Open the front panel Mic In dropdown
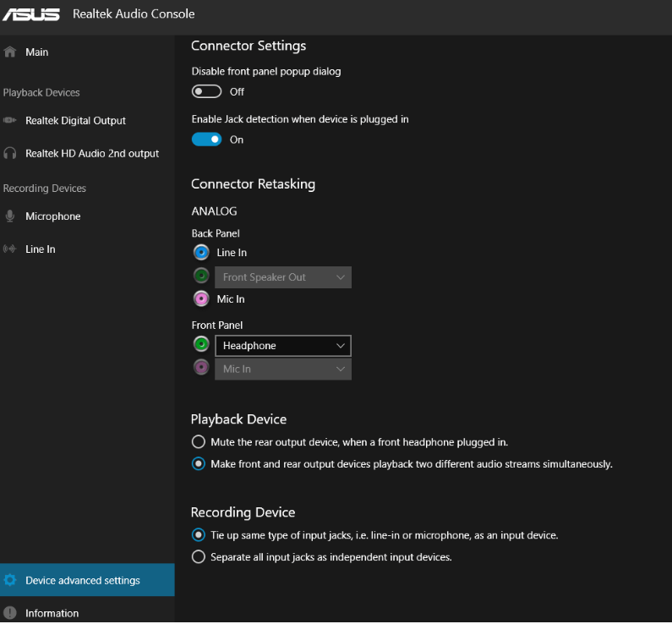Image resolution: width=672 pixels, height=624 pixels. pos(283,369)
